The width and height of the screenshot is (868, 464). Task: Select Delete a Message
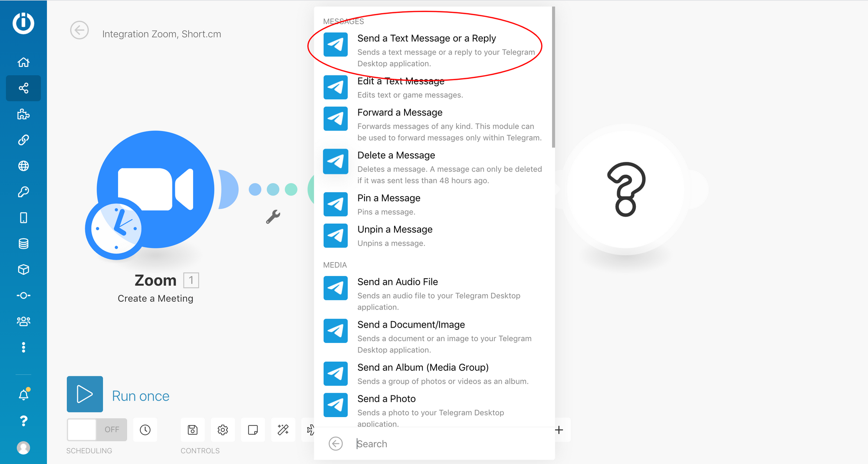[x=433, y=168]
